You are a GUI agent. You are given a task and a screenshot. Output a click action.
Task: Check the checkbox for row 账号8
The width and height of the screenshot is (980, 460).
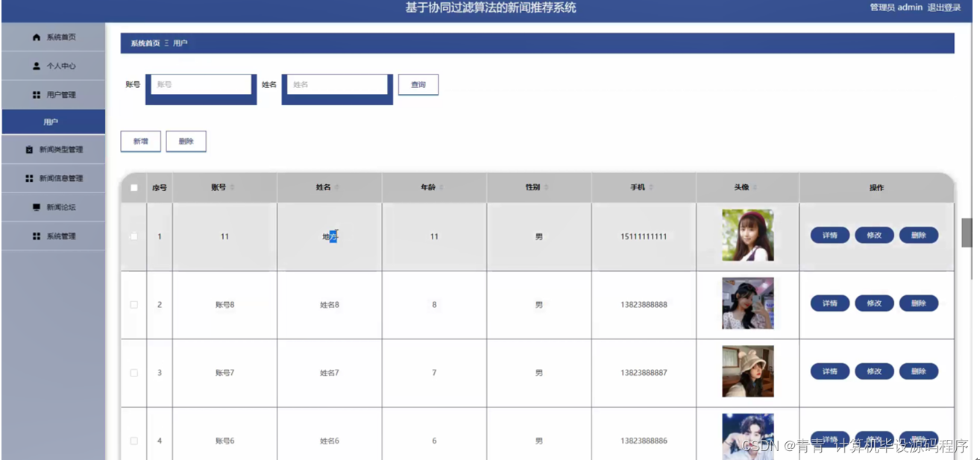[134, 304]
